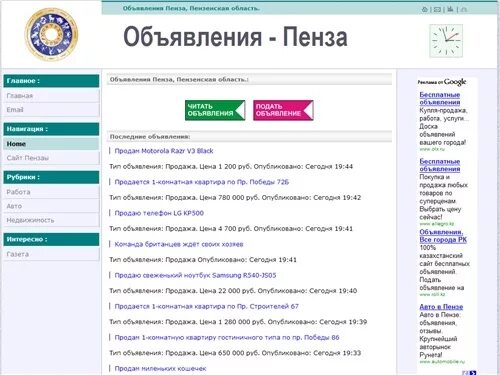Open listing for flat on пр. Победы 86
This screenshot has height=375, width=500.
(227, 337)
